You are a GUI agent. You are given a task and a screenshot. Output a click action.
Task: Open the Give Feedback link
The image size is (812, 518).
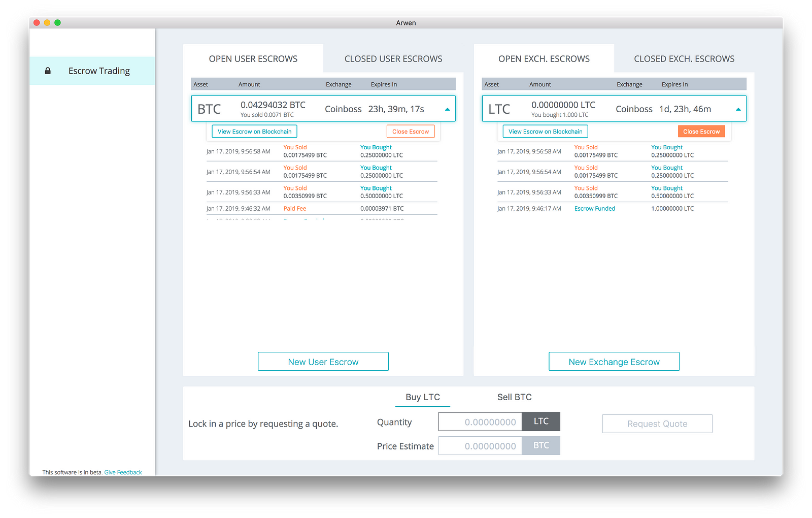point(123,472)
